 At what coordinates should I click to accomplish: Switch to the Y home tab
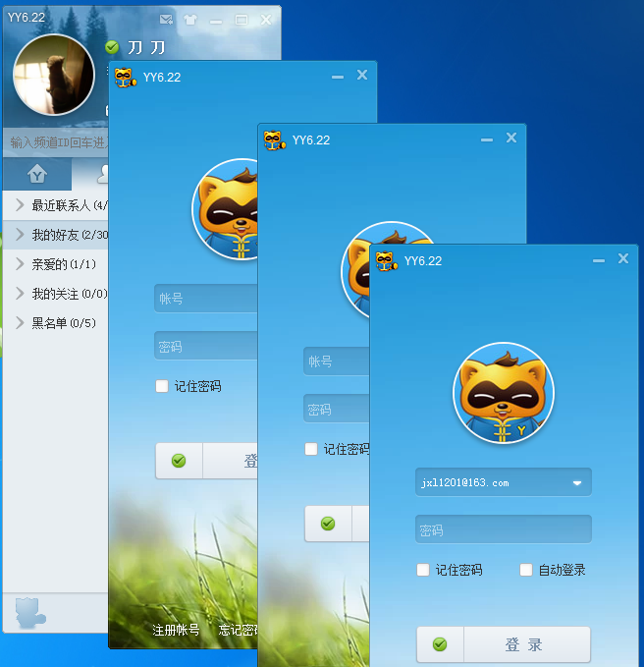(37, 174)
